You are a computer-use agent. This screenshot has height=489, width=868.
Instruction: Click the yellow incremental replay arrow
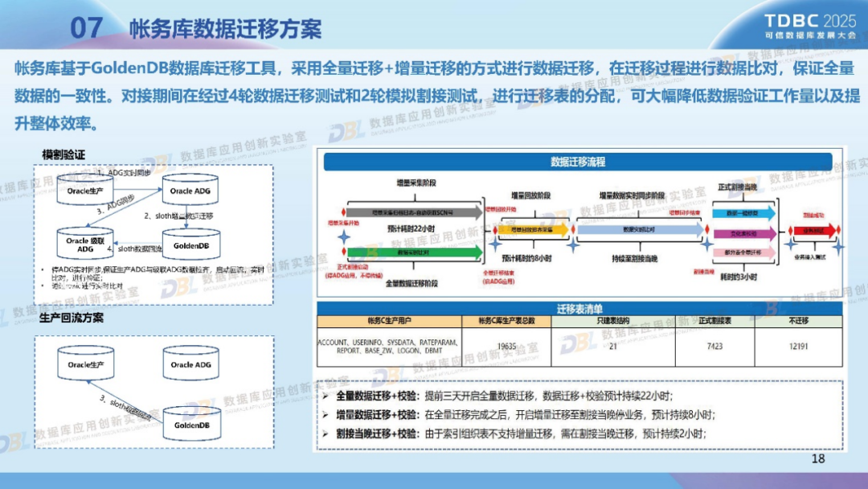coord(534,229)
